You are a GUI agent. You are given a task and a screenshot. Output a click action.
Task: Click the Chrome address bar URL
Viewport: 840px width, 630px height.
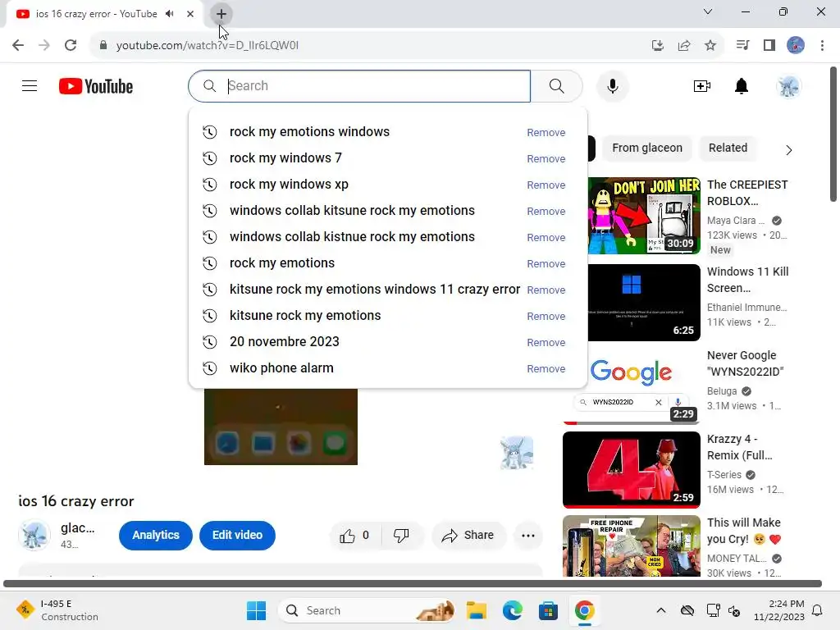tap(208, 46)
